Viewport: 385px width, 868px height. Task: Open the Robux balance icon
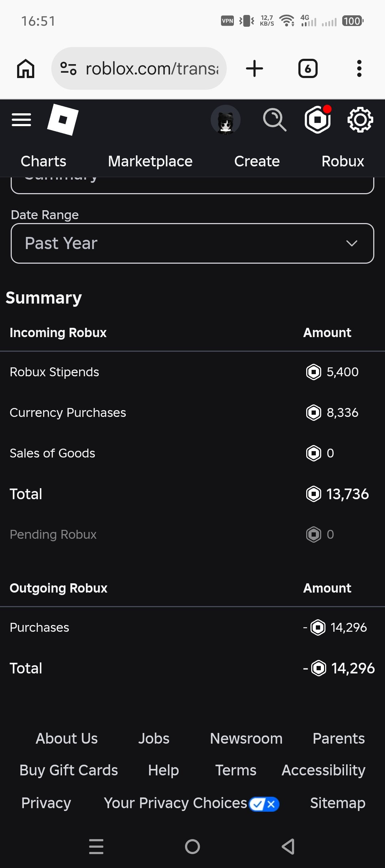tap(318, 120)
